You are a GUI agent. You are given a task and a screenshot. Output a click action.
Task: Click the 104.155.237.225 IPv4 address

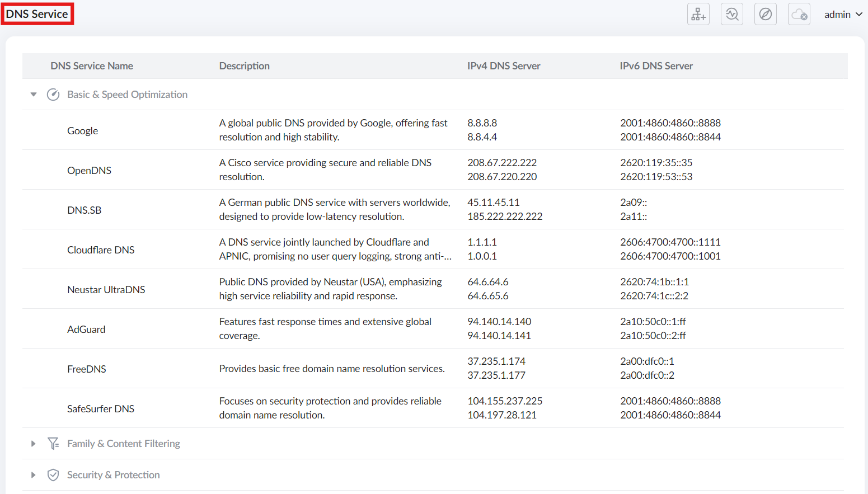pyautogui.click(x=505, y=401)
